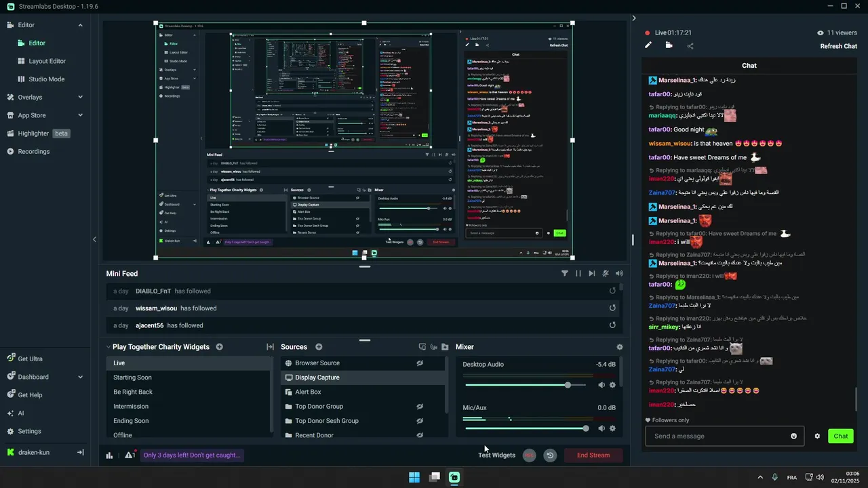The height and width of the screenshot is (488, 868).
Task: Click the End Stream button
Action: 593,455
